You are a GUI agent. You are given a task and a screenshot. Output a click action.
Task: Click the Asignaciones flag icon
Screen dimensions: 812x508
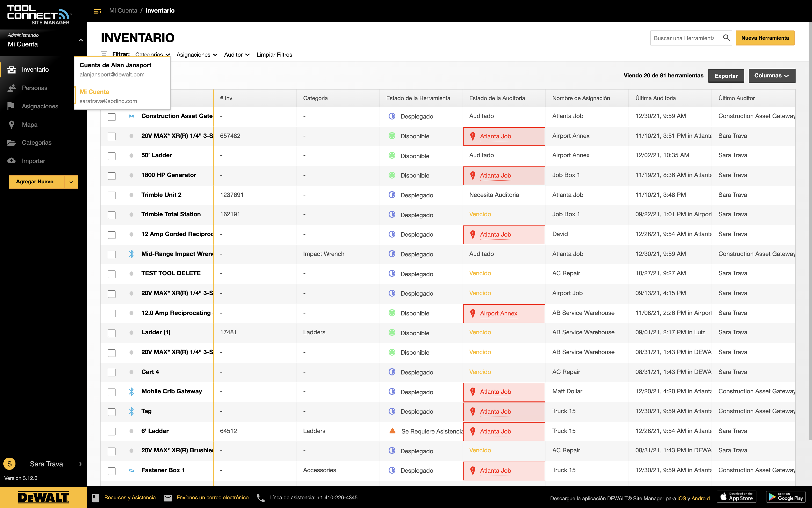click(11, 106)
